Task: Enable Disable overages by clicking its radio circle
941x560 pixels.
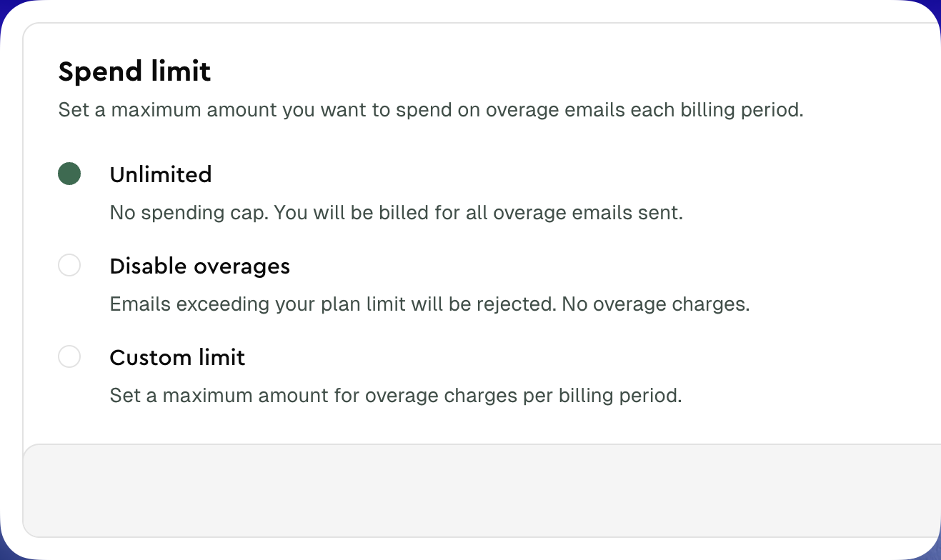Action: tap(69, 265)
